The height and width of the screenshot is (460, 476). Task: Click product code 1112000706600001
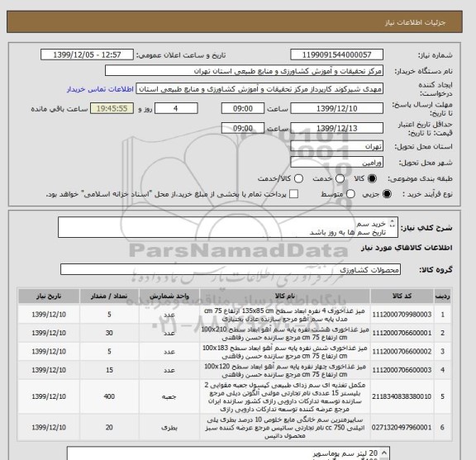tap(402, 333)
